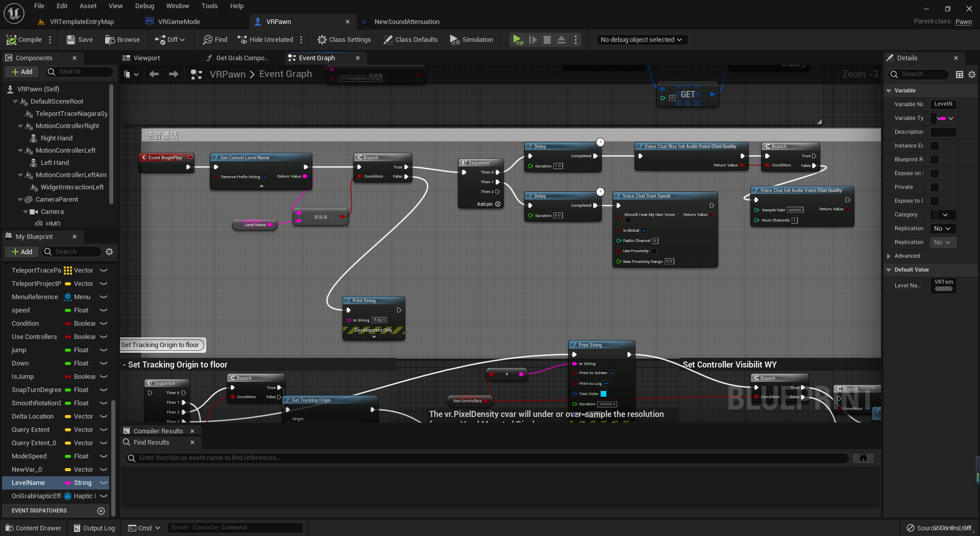Switch to VRGameMode tab
Viewport: 980px width, 536px height.
[x=179, y=21]
